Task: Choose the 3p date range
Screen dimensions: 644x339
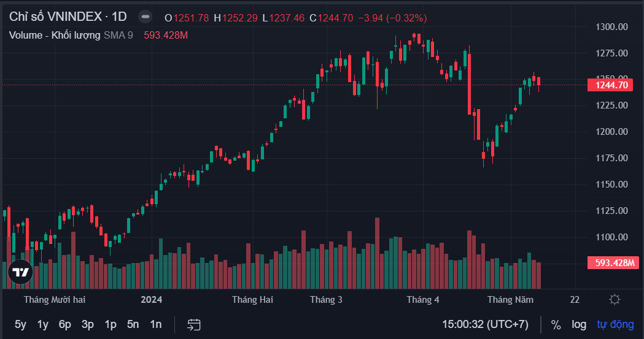Action: pyautogui.click(x=88, y=324)
